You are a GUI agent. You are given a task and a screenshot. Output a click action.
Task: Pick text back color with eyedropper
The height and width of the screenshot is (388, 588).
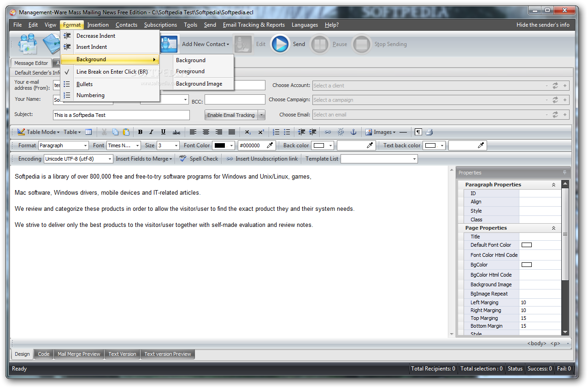[x=481, y=145]
